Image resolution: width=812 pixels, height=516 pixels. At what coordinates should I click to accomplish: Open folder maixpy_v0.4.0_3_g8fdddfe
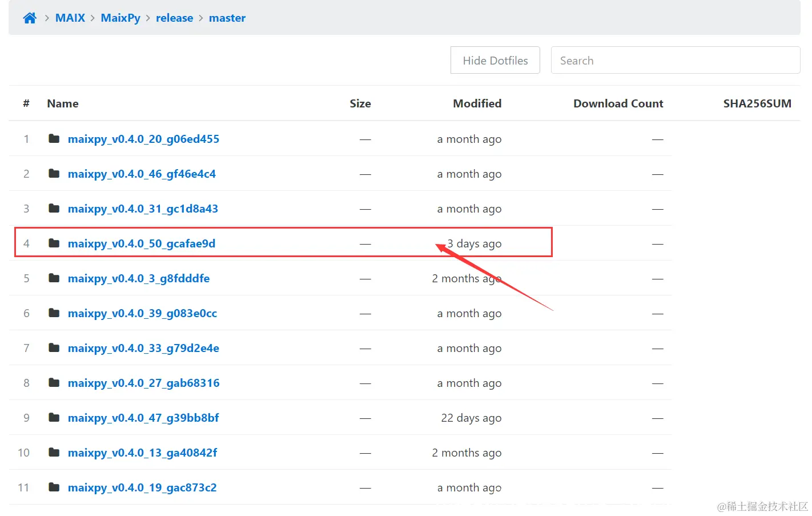click(x=139, y=279)
